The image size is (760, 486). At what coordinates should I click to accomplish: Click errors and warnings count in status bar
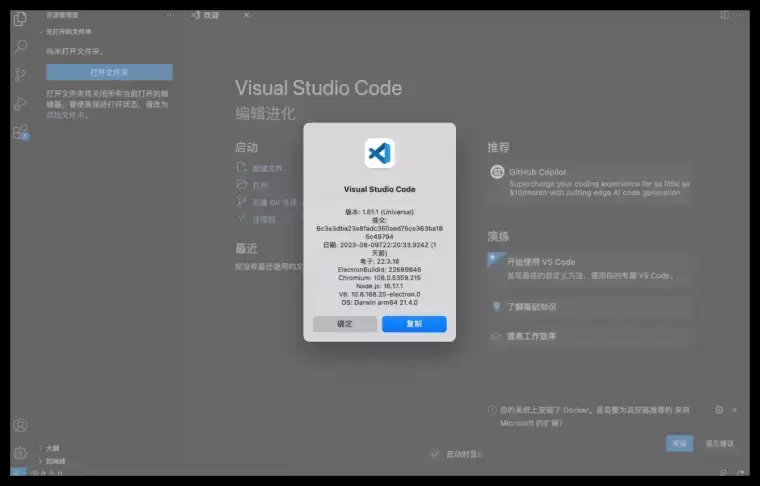pyautogui.click(x=47, y=473)
